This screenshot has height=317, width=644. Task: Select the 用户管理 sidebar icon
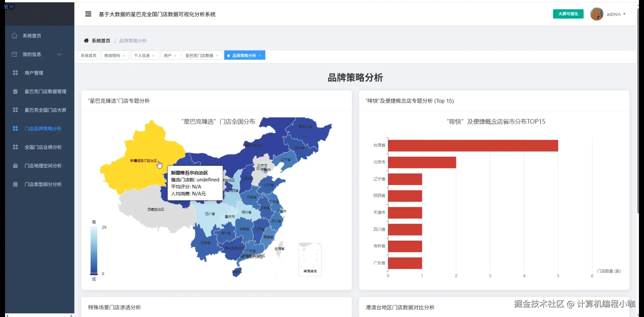pyautogui.click(x=14, y=73)
